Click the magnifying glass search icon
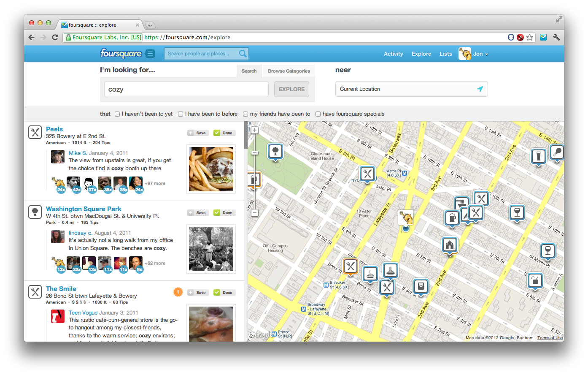 (x=243, y=54)
